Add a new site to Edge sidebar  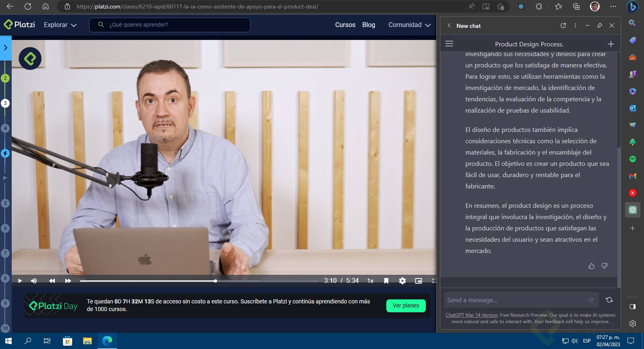632,228
